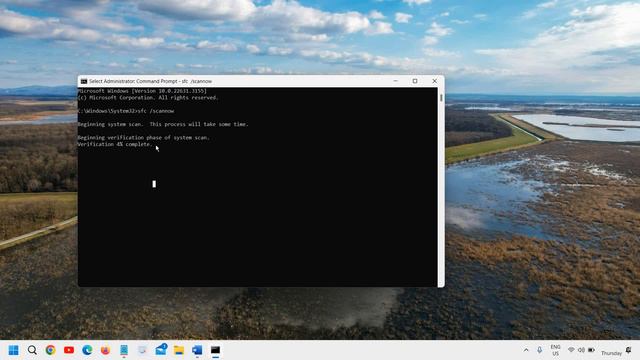This screenshot has height=360, width=640.
Task: Open YouTube from the taskbar
Action: 69,350
